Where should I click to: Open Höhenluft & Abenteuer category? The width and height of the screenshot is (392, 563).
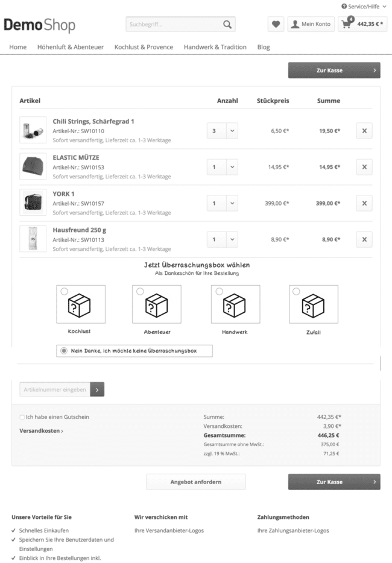71,47
